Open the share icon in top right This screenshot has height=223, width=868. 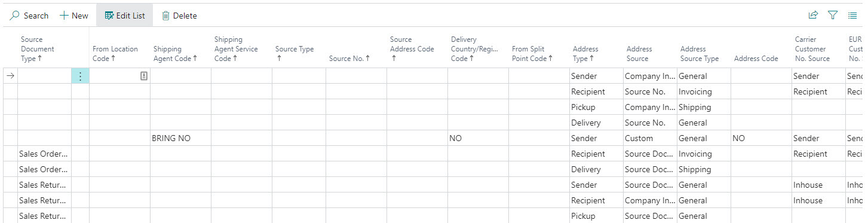[813, 15]
